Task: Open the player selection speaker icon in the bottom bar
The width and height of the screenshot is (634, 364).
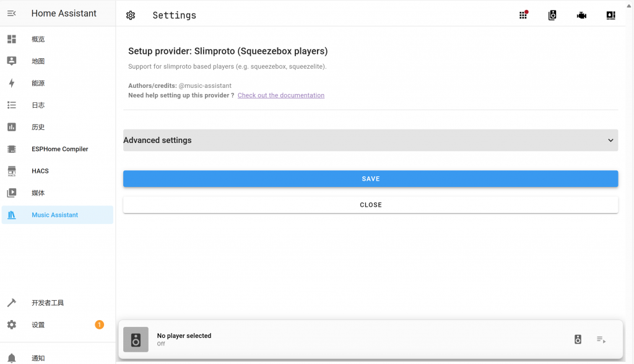Action: click(578, 339)
